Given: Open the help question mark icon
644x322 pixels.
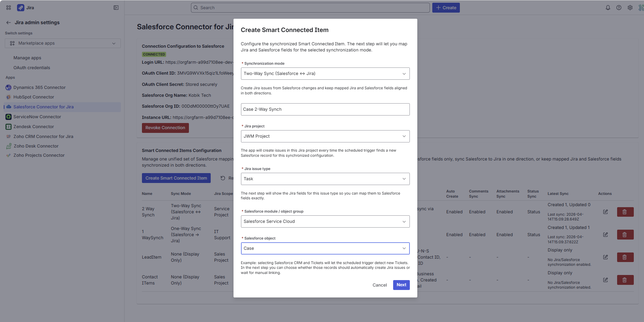Looking at the screenshot, I should 619,7.
